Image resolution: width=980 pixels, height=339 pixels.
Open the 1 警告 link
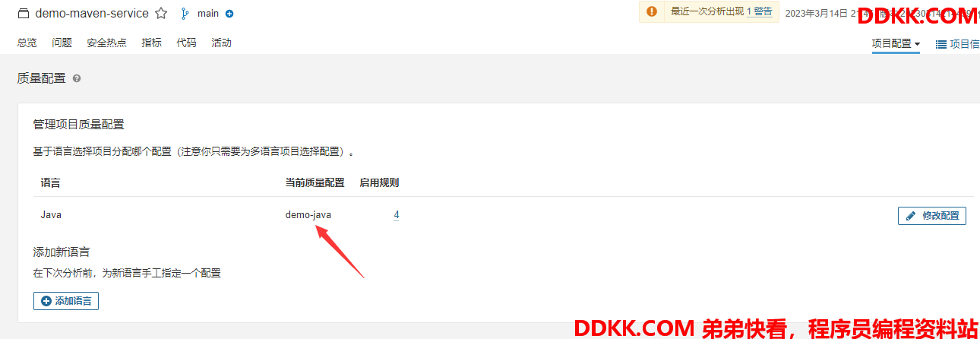click(759, 12)
